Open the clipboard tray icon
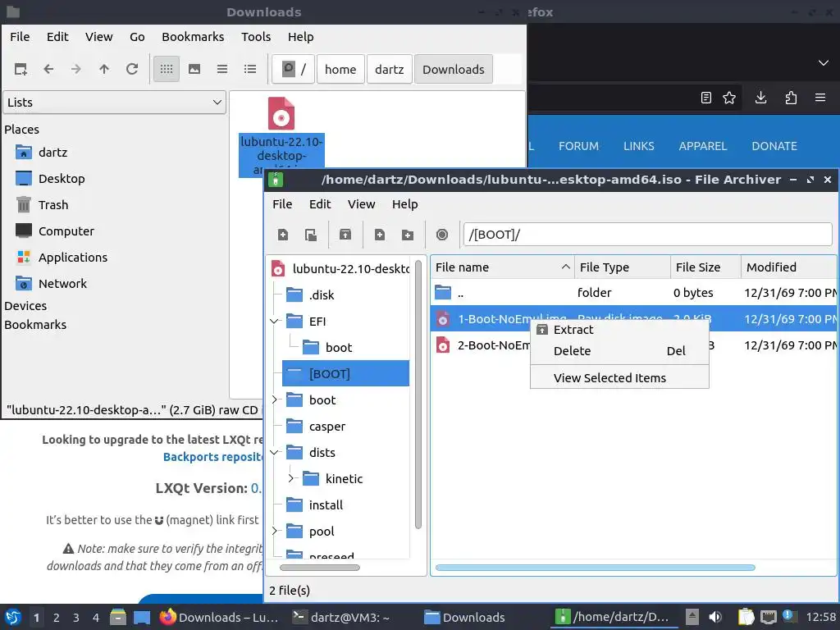The image size is (840, 630). click(x=746, y=617)
